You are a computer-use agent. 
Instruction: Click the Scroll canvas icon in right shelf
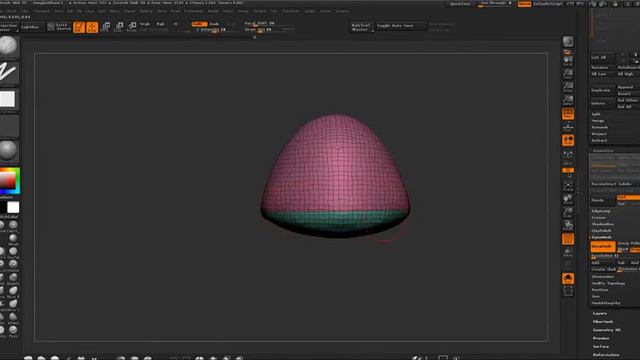point(568,61)
